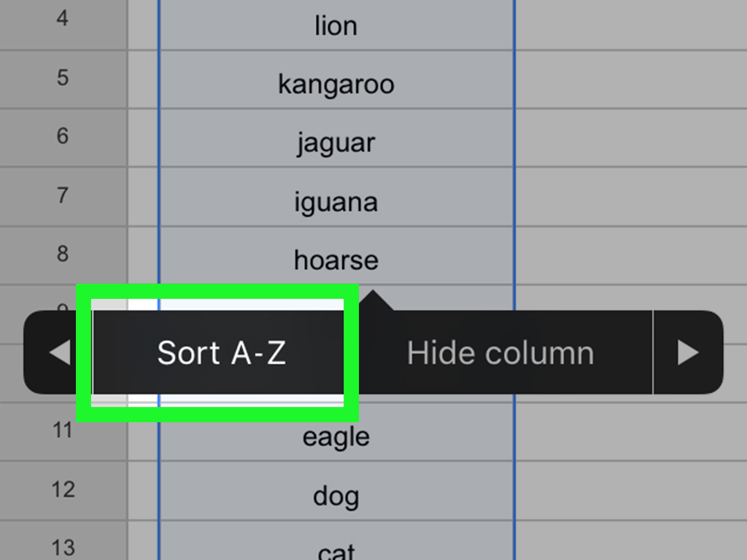
Task: Select row header 13
Action: point(62,547)
